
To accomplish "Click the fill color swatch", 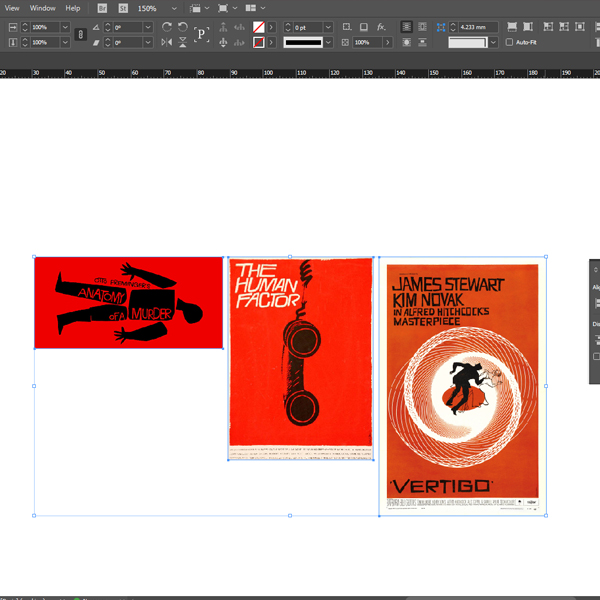I will pyautogui.click(x=259, y=27).
